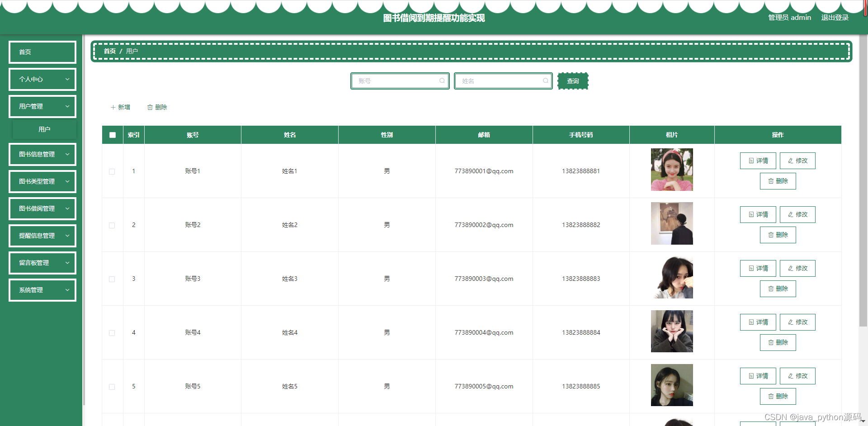This screenshot has width=868, height=426.
Task: Check the checkbox for row 账号2
Action: (x=112, y=225)
